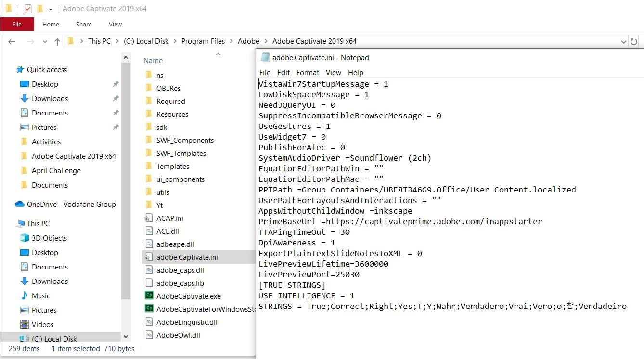
Task: Select (C:) Local Disk in navigation pane
Action: [54, 339]
